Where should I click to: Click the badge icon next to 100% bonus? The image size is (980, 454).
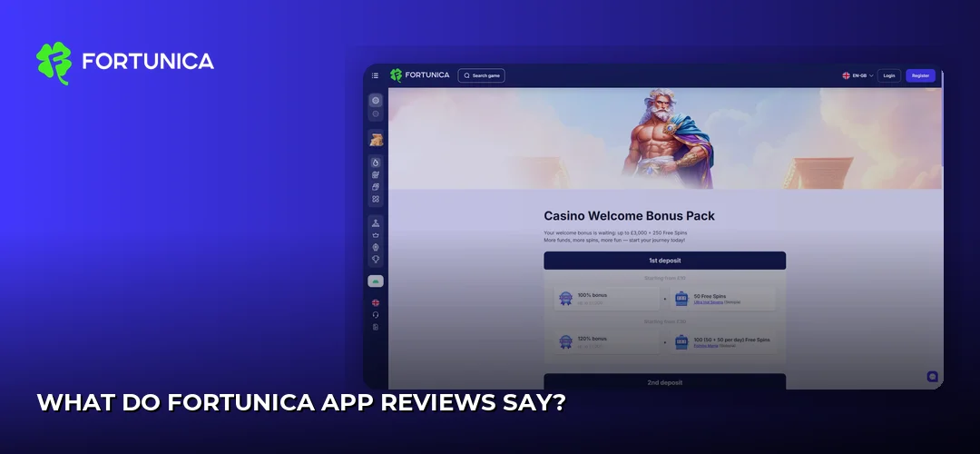(x=565, y=299)
